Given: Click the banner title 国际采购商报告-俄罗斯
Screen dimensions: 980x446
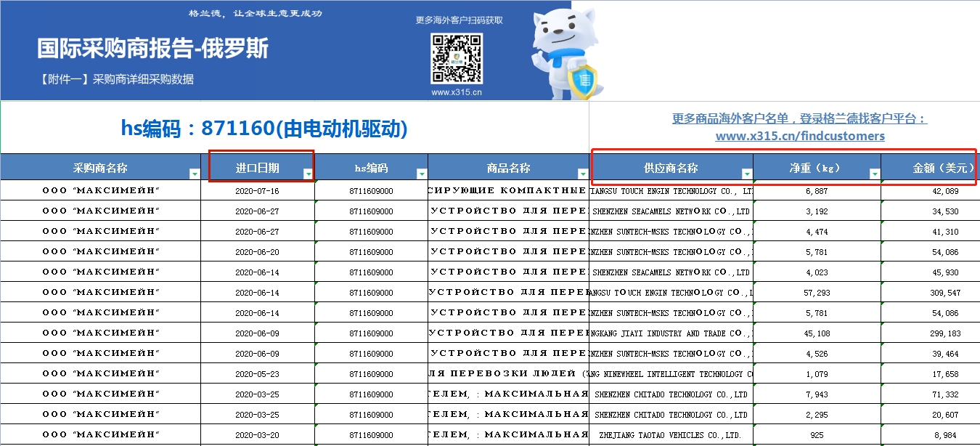Looking at the screenshot, I should click(x=153, y=49).
